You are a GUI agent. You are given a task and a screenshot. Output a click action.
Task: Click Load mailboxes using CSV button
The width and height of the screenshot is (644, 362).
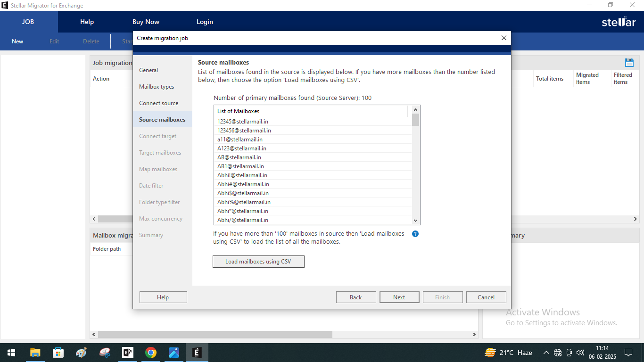coord(258,262)
